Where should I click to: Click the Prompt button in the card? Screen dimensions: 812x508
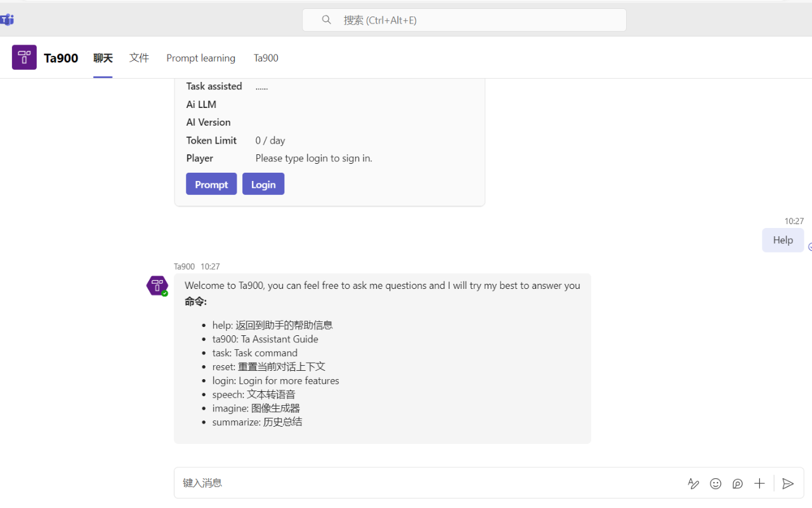(211, 184)
